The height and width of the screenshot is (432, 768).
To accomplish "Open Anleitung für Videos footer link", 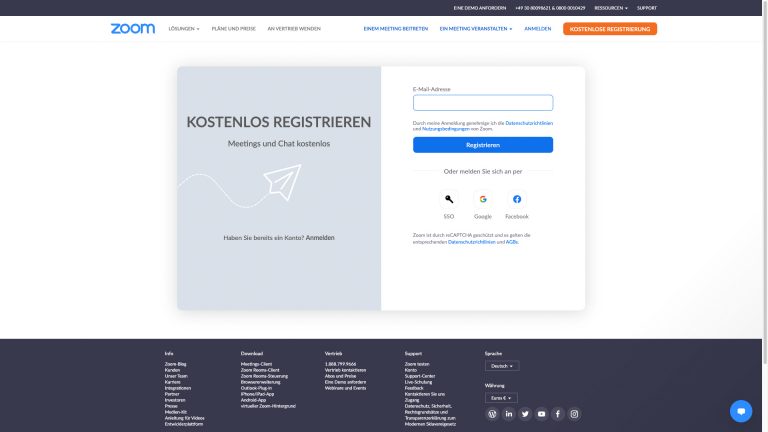I will click(x=184, y=418).
